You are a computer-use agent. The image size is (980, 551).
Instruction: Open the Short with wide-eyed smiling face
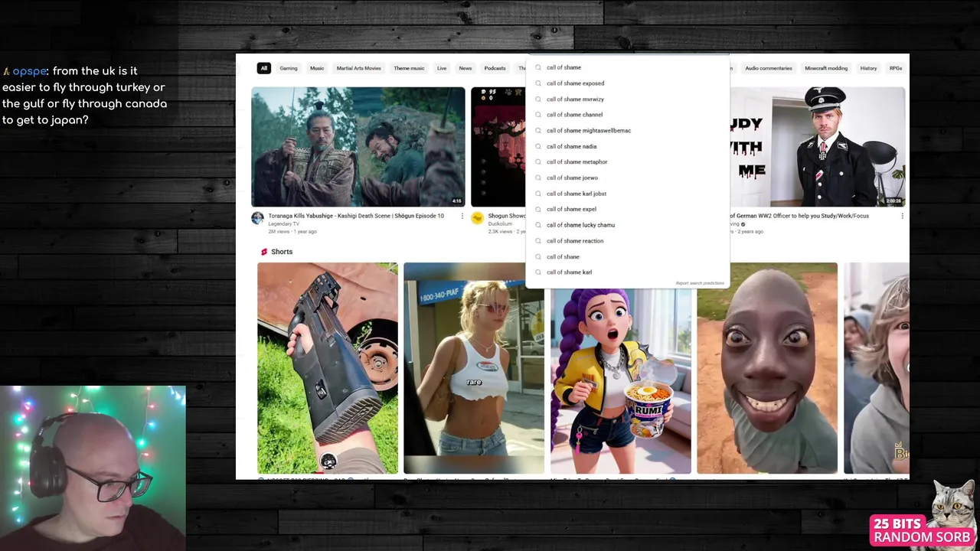(x=767, y=368)
